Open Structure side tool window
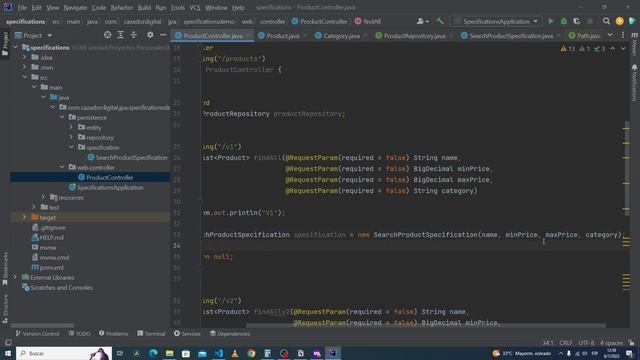Image resolution: width=640 pixels, height=360 pixels. [5, 308]
